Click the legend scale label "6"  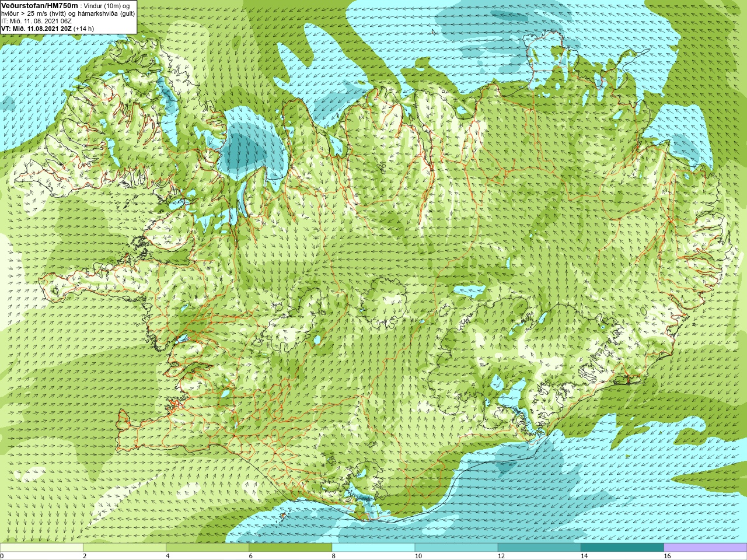click(x=250, y=556)
